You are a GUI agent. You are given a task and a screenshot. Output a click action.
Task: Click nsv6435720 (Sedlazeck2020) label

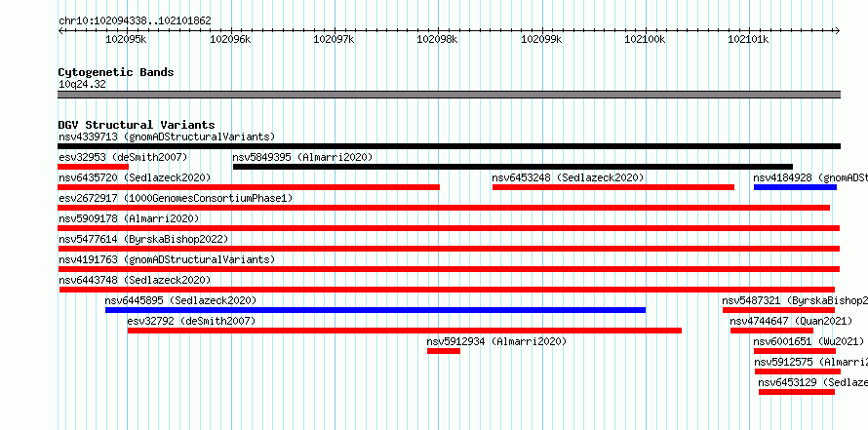(x=135, y=177)
